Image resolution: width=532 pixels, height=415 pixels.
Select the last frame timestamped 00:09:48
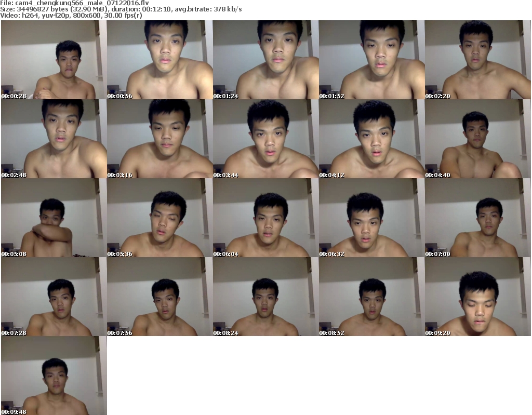tap(54, 376)
